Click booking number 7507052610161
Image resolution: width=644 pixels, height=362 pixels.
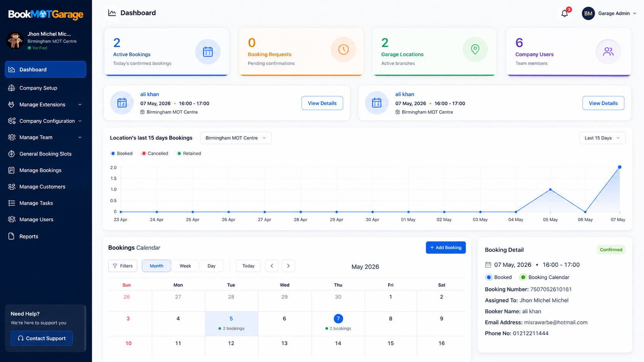click(x=551, y=289)
